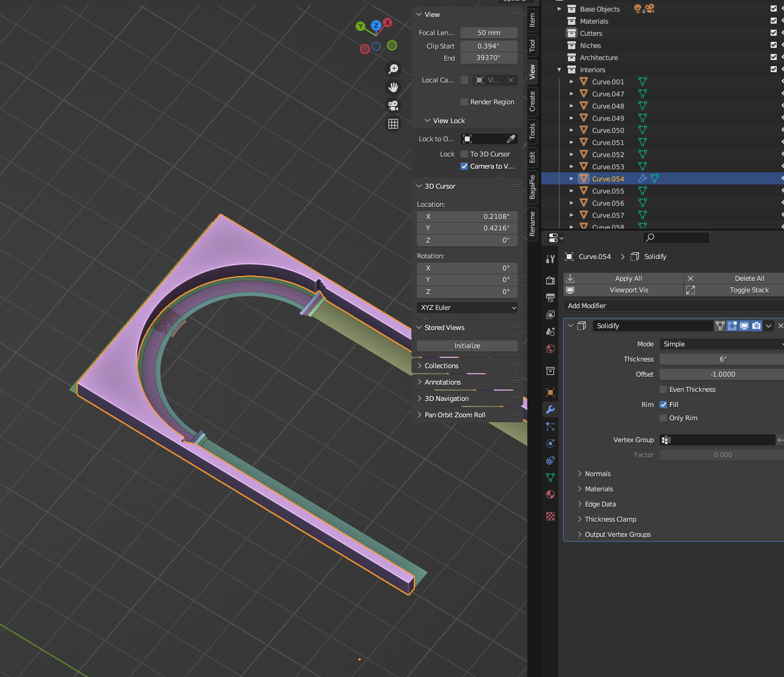Click the Apply All button
The width and height of the screenshot is (784, 677).
pyautogui.click(x=628, y=278)
